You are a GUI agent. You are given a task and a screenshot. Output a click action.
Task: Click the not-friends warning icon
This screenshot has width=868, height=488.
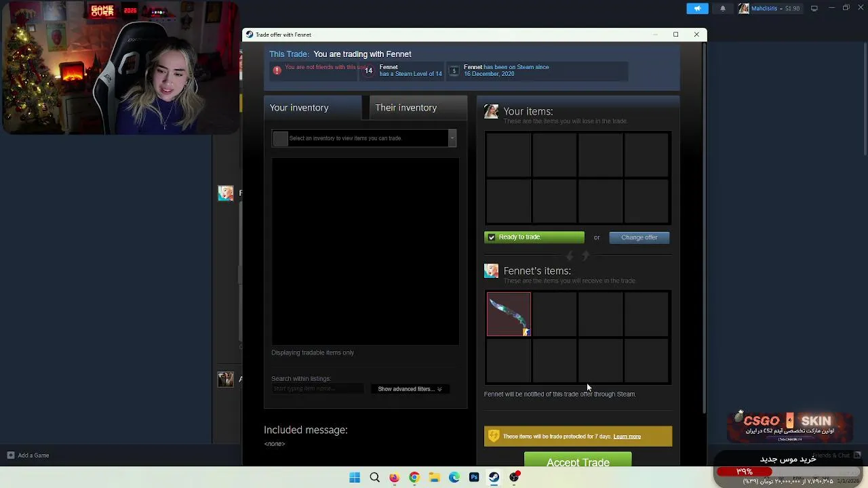(x=277, y=70)
